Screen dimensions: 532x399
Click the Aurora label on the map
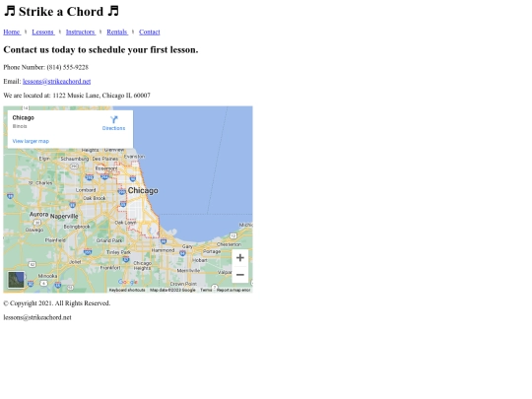click(x=38, y=215)
